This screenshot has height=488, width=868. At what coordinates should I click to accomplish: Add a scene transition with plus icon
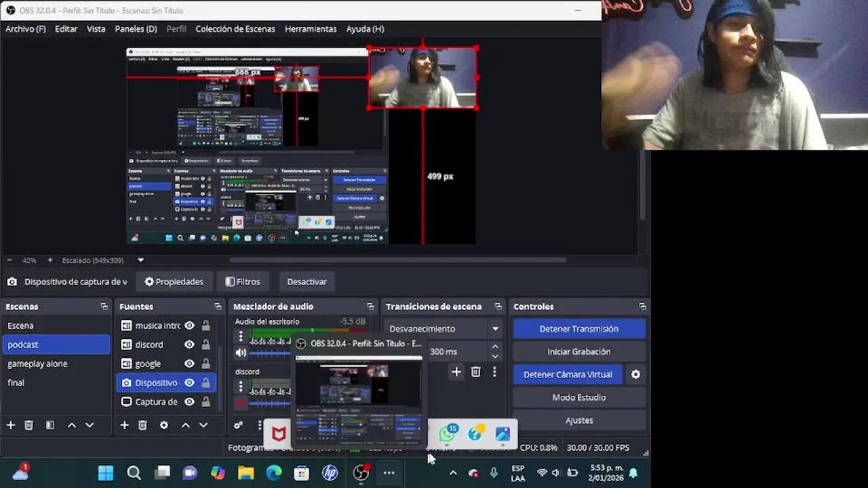point(456,371)
